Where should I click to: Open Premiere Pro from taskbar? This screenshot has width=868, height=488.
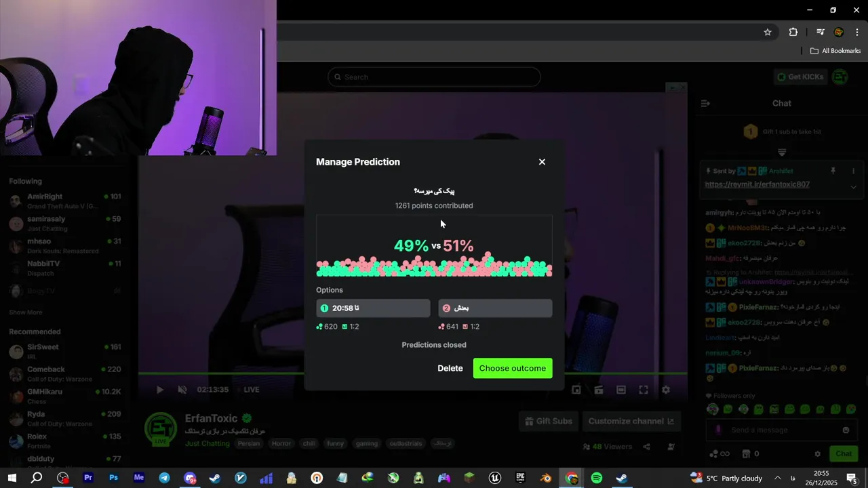pos(88,478)
